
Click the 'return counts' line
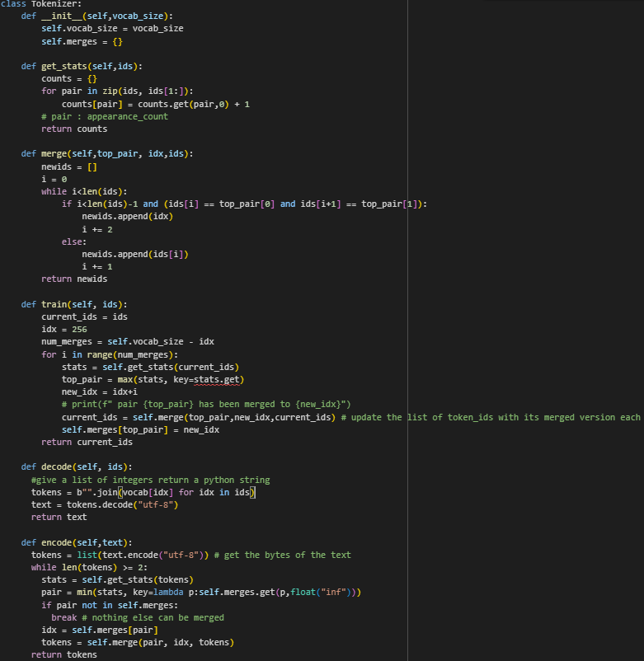[x=74, y=129]
